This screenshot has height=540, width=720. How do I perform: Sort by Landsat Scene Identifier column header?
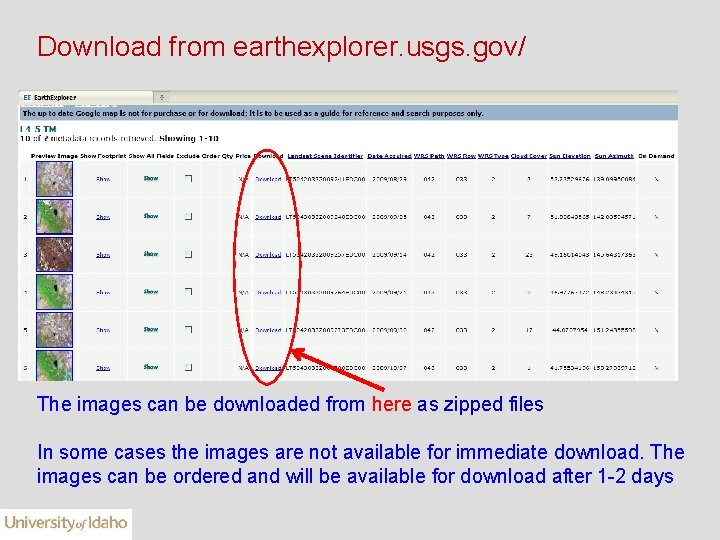(x=325, y=156)
